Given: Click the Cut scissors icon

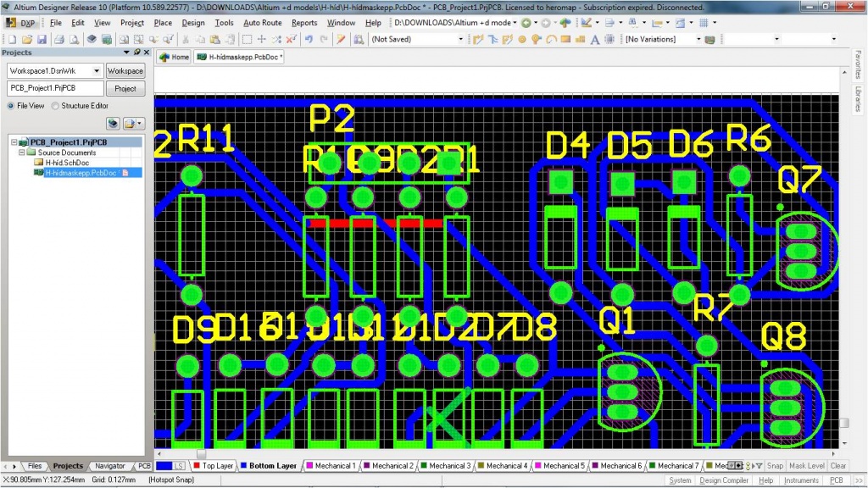Looking at the screenshot, I should [x=186, y=39].
